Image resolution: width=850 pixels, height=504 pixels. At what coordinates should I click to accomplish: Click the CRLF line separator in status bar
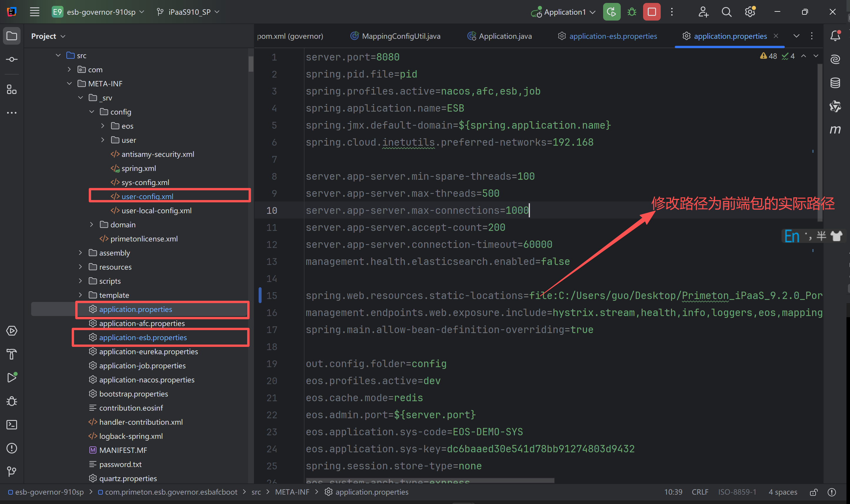tap(700, 492)
